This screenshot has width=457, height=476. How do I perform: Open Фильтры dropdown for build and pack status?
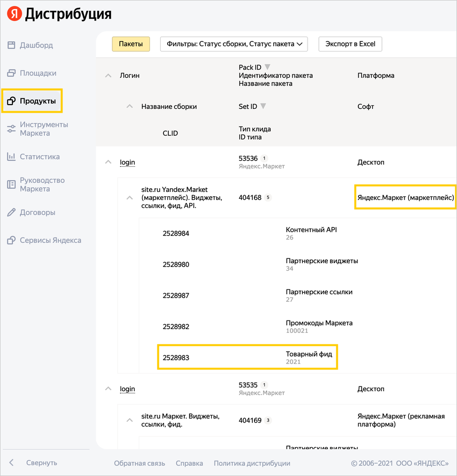(234, 44)
